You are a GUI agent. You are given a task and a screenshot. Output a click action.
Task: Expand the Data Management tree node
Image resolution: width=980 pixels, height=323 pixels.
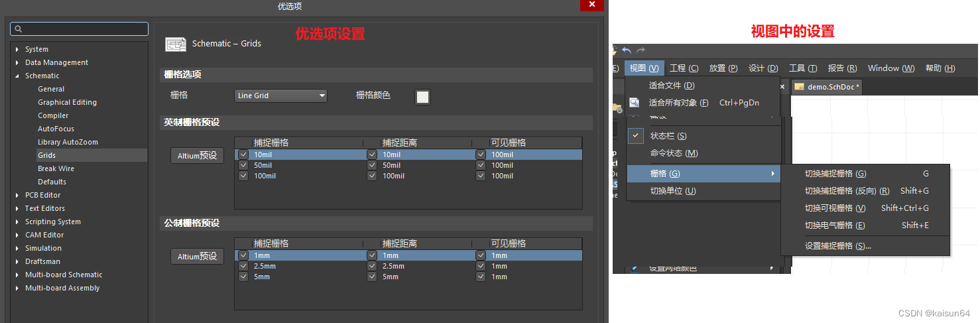pos(17,62)
